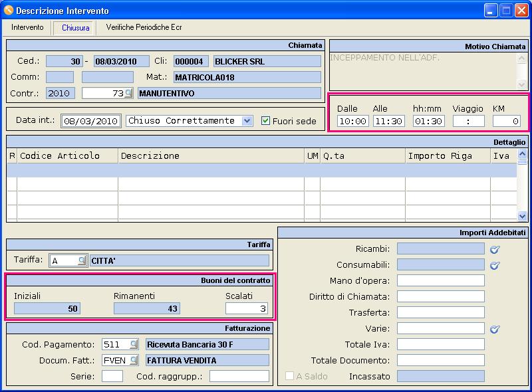Click the Iniziali value 50
The image size is (532, 392).
(x=47, y=308)
